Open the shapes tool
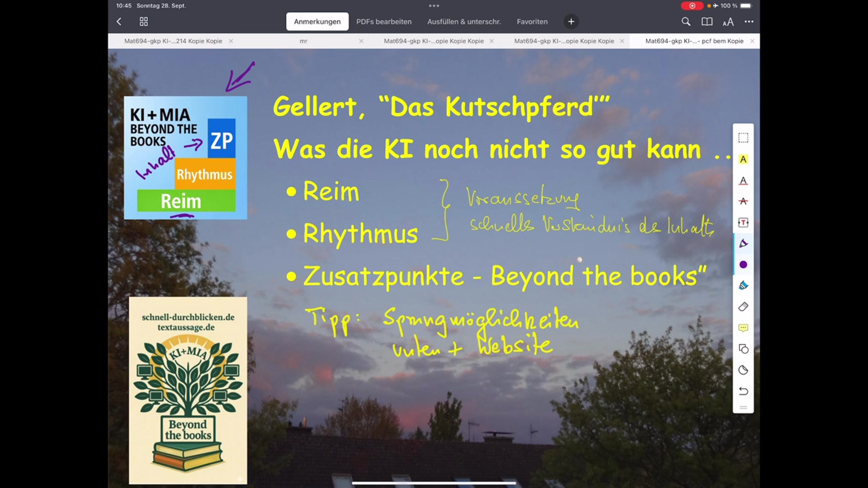Screen dimensions: 868x488 pyautogui.click(x=743, y=349)
